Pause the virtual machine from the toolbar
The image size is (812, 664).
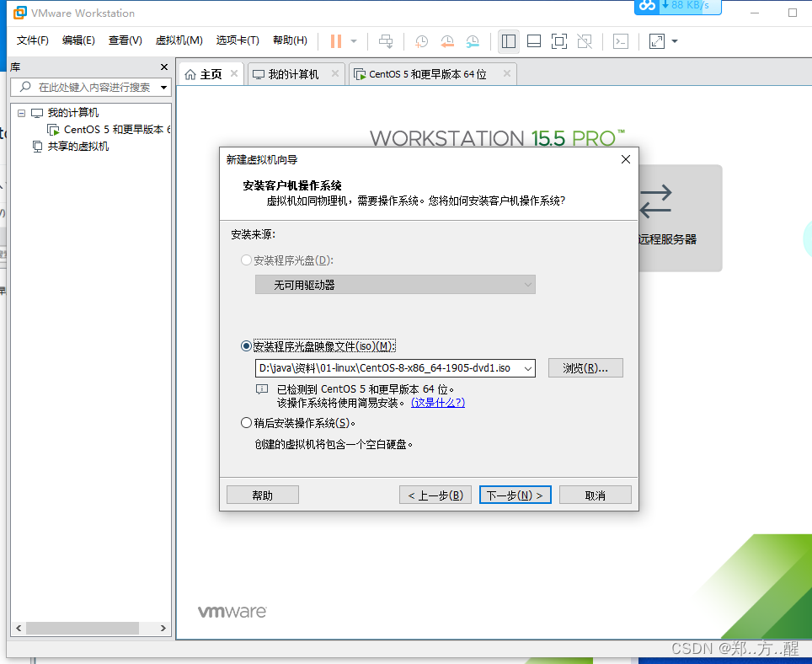tap(336, 41)
